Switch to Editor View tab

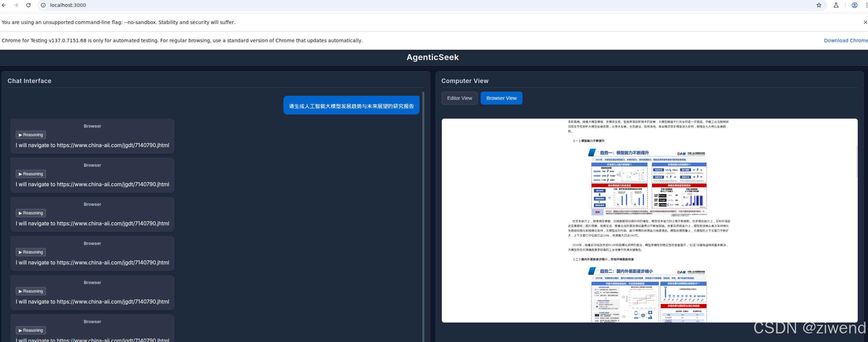coord(459,98)
